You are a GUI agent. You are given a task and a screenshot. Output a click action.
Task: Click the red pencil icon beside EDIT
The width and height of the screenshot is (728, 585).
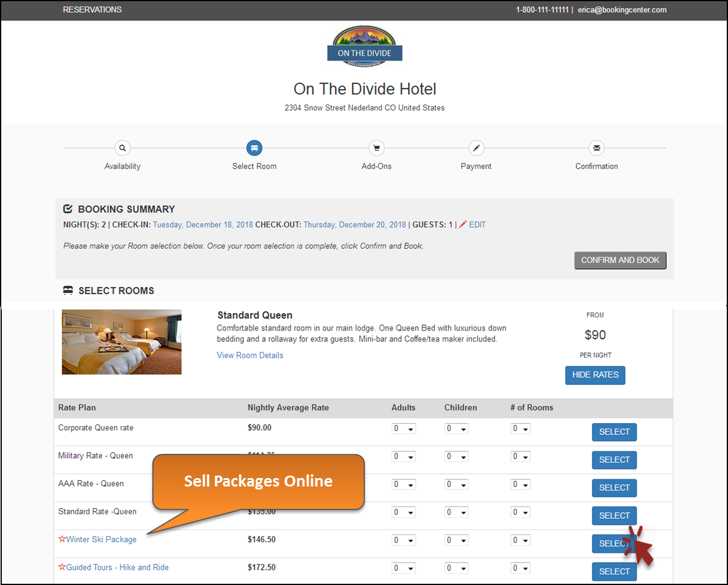pyautogui.click(x=463, y=225)
